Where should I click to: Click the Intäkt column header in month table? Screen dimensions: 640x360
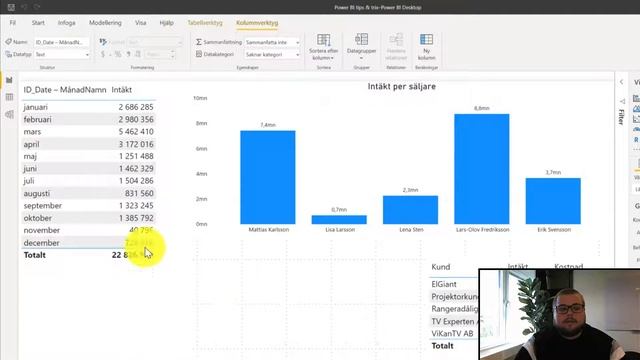pyautogui.click(x=122, y=90)
